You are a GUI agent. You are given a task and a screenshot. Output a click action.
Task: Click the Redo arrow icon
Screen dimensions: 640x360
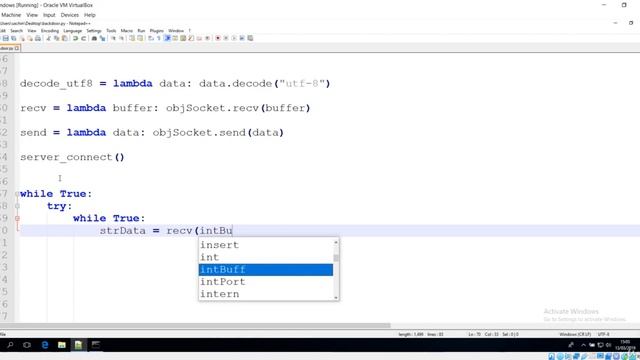click(x=84, y=38)
